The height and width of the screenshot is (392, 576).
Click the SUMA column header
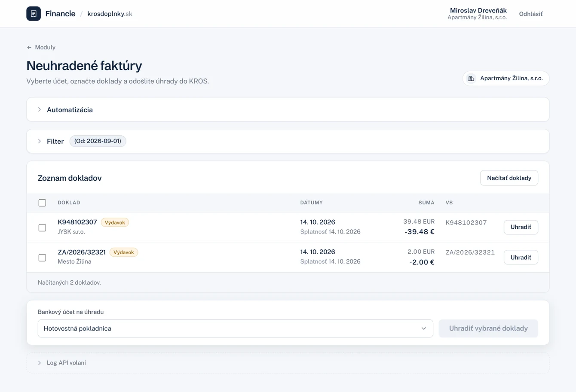426,203
